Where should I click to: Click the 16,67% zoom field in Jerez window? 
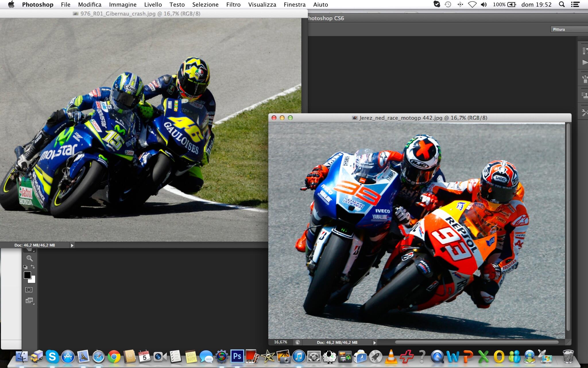click(x=281, y=342)
